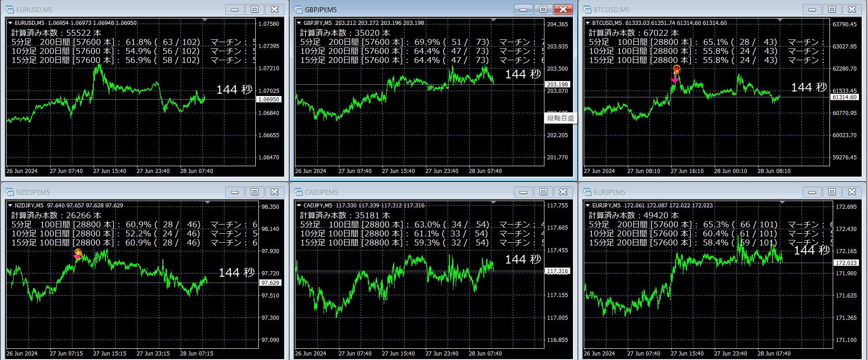Minimize the BTCUSD,M5 chart window
The width and height of the screenshot is (868, 360).
tap(812, 10)
